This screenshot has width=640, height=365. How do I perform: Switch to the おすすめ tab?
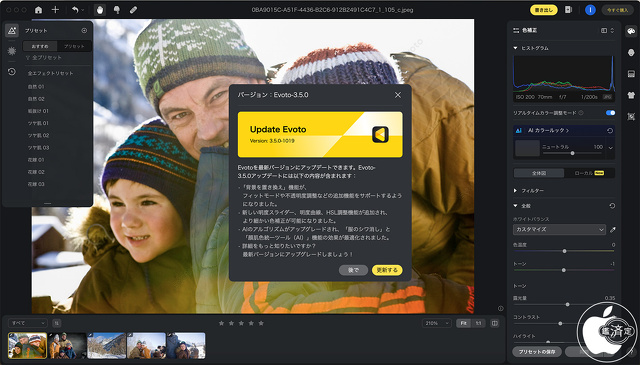[40, 47]
